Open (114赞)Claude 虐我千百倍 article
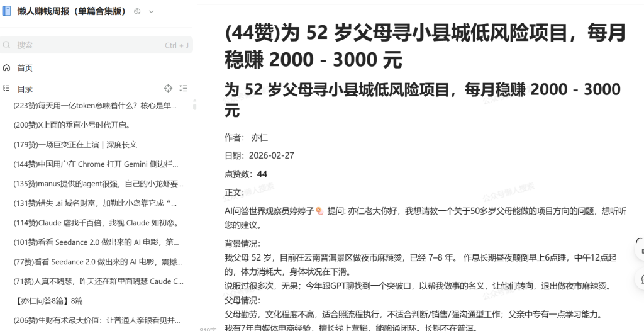The image size is (644, 331). coord(96,223)
